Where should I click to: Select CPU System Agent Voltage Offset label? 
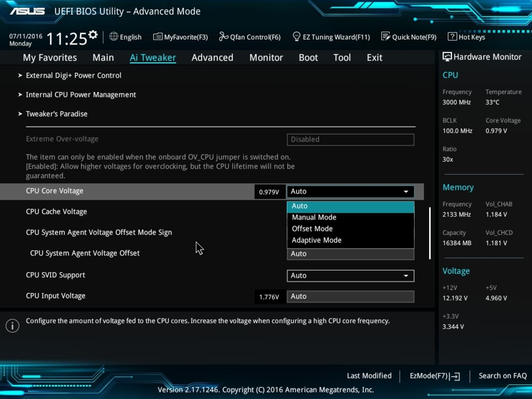point(85,253)
